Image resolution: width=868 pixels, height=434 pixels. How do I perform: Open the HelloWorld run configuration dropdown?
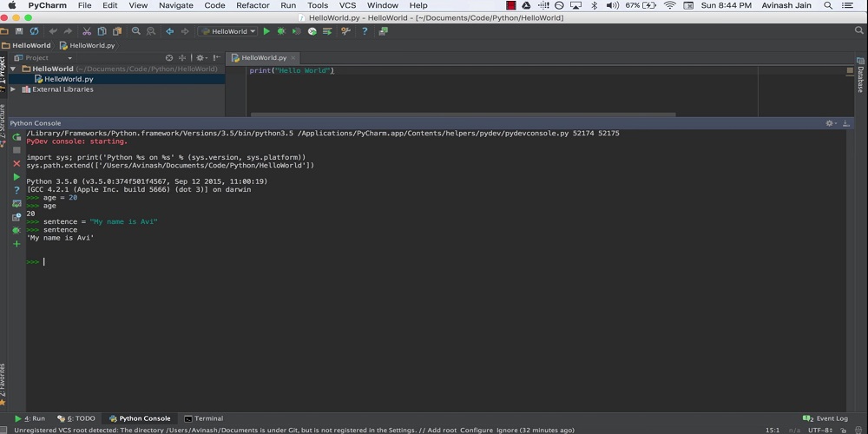227,31
